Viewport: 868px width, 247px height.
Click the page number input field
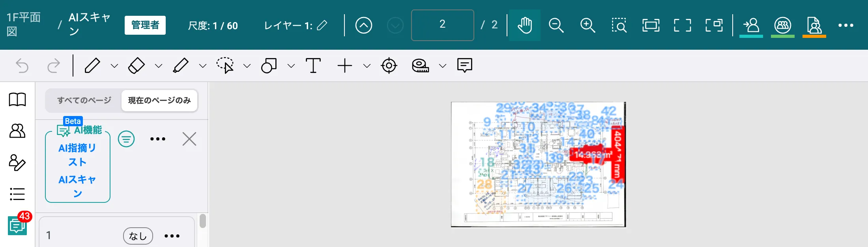coord(443,25)
